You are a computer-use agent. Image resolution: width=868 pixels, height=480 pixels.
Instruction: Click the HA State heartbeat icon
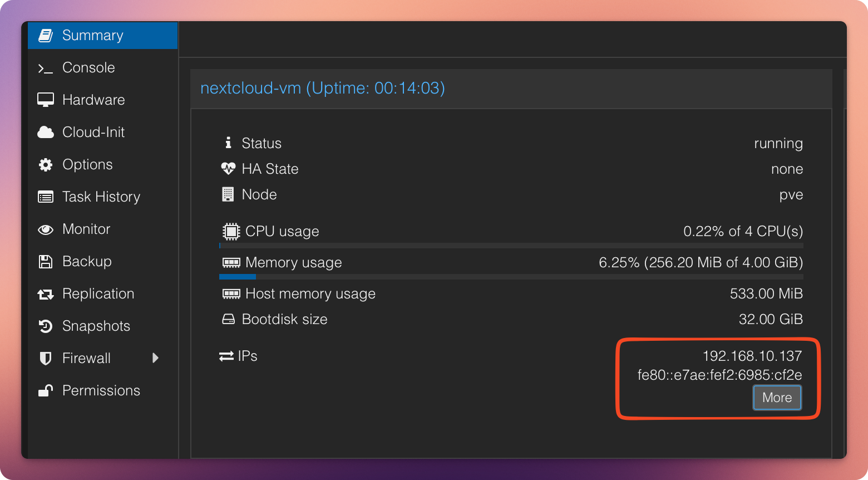tap(228, 169)
